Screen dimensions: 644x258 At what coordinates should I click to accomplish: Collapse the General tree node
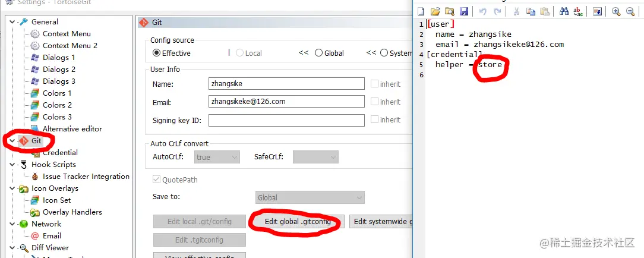point(12,22)
